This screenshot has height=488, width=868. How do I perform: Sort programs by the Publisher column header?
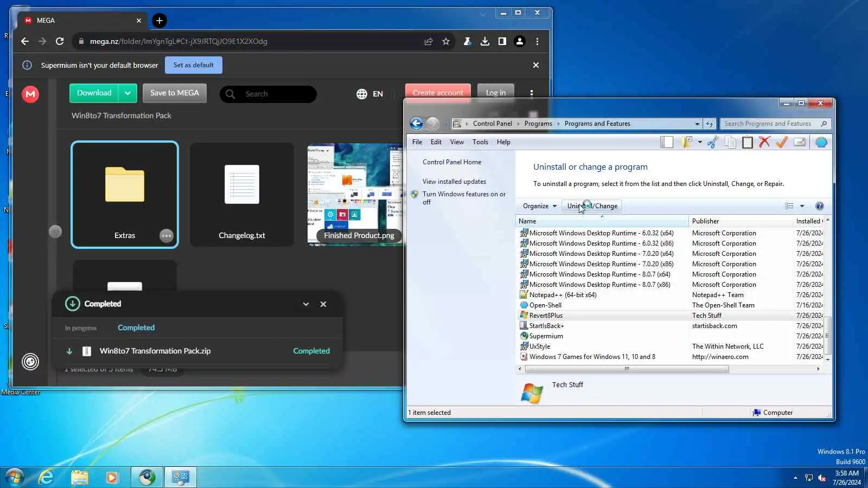pyautogui.click(x=741, y=221)
